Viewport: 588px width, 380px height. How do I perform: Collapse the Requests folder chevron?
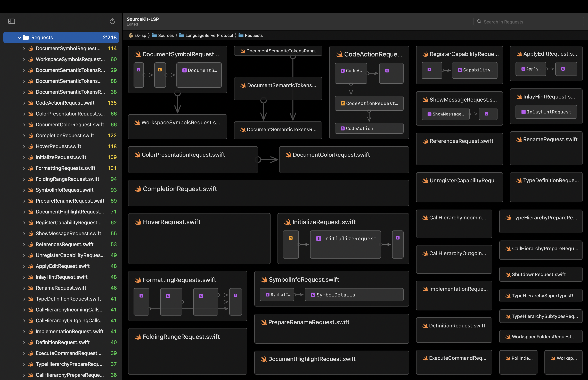pos(19,38)
